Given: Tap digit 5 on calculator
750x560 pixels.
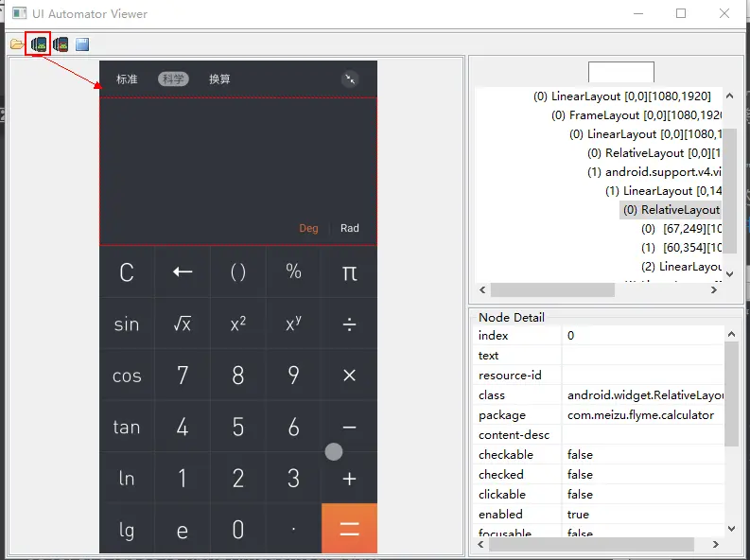Looking at the screenshot, I should point(237,427).
